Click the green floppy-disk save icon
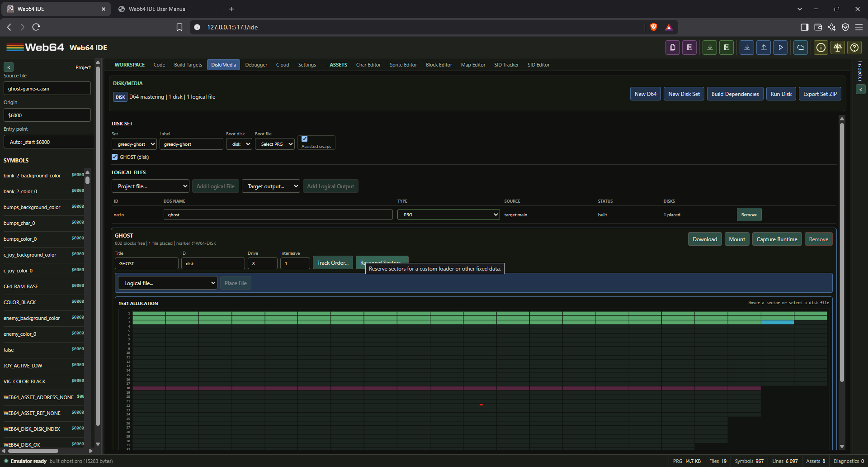868x467 pixels. click(x=726, y=48)
